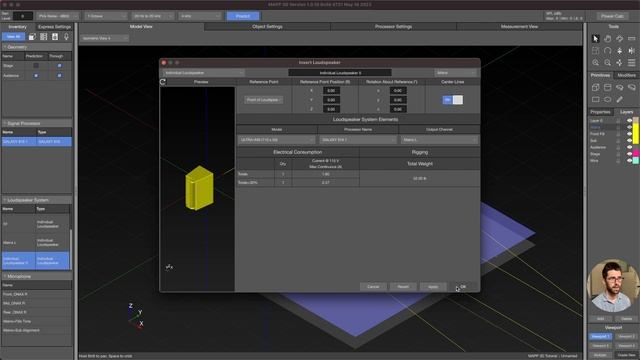
Task: Refresh the loudspeaker preview
Action: point(163,82)
